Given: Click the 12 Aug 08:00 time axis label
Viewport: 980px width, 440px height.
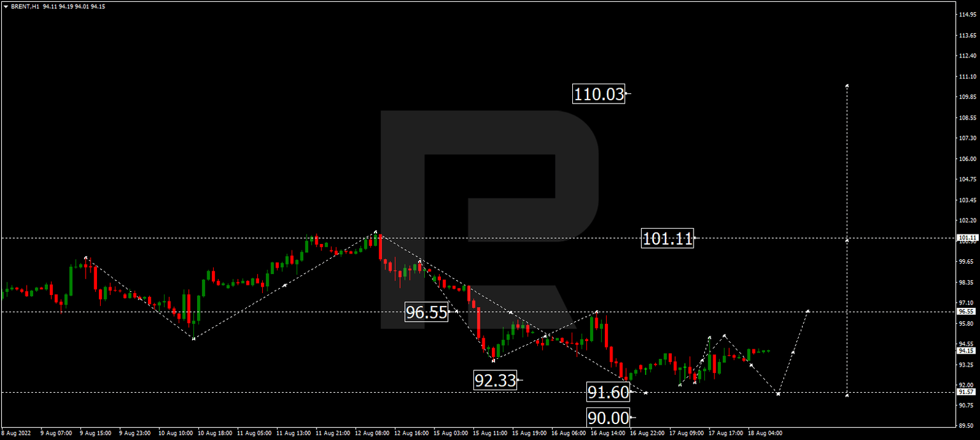Looking at the screenshot, I should 372,433.
